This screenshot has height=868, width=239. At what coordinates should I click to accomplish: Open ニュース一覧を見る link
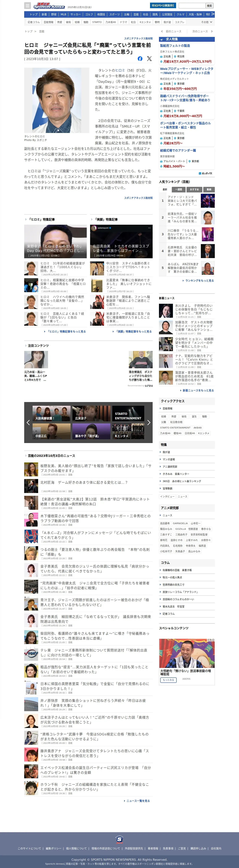137,801
